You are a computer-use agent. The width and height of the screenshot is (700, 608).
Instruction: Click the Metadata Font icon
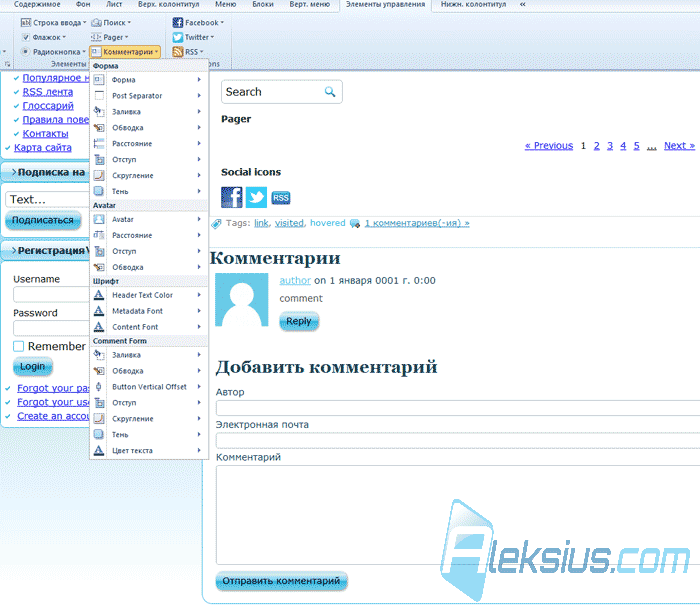[x=99, y=311]
